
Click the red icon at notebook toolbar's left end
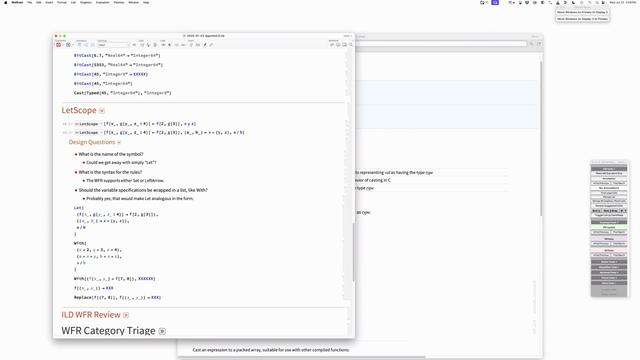(x=58, y=45)
